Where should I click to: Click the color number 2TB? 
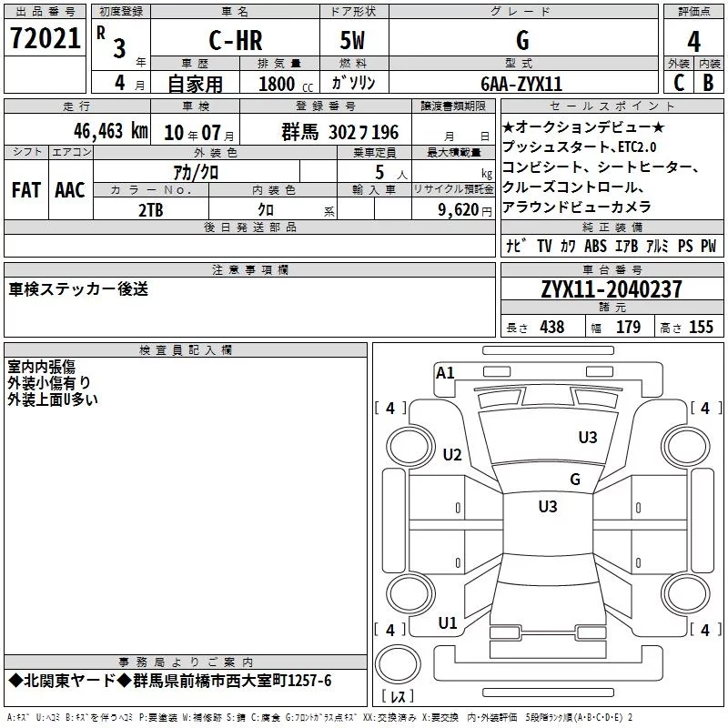coord(151,210)
